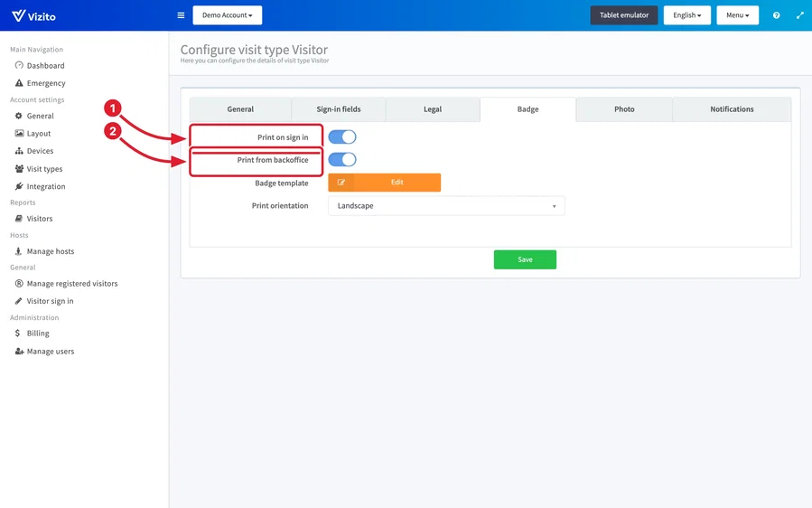The image size is (812, 508).
Task: Click the green Save button
Action: click(x=525, y=259)
